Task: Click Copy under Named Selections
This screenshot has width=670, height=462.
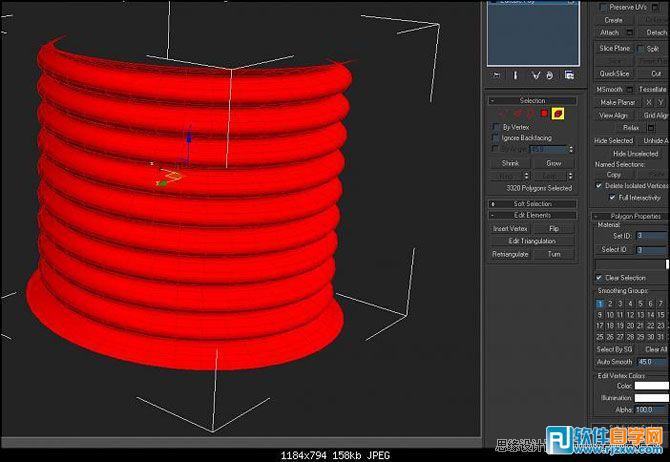Action: [614, 174]
